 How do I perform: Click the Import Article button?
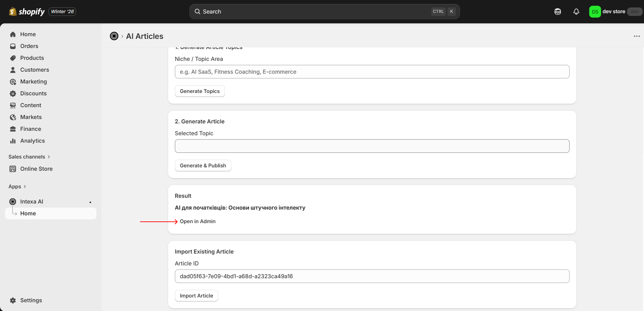[196, 296]
